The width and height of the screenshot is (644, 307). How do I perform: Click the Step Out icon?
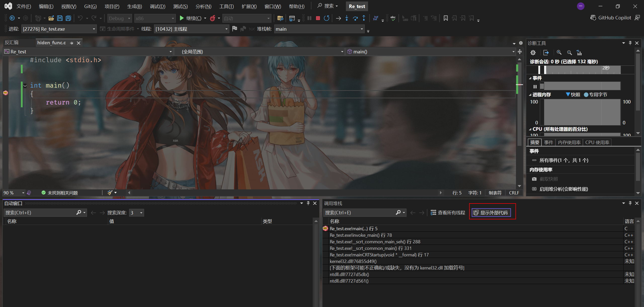364,18
